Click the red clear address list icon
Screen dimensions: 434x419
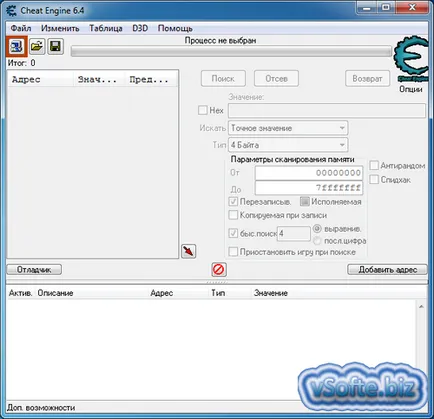(x=219, y=269)
